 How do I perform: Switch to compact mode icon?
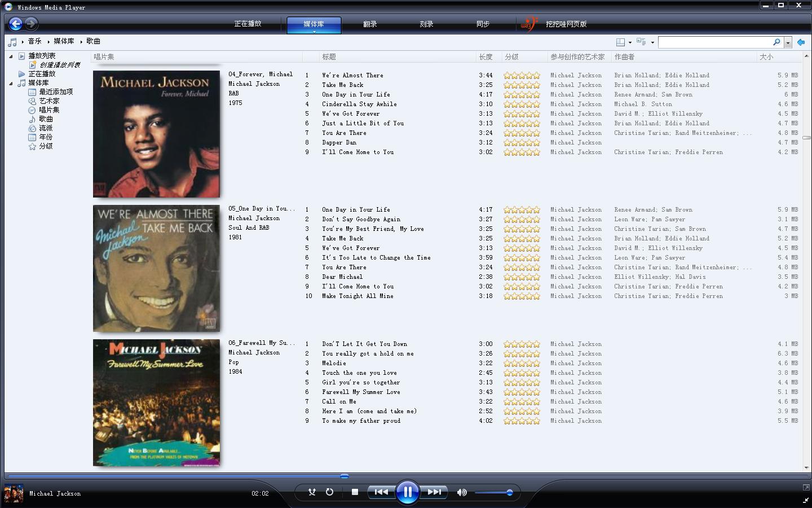805,500
